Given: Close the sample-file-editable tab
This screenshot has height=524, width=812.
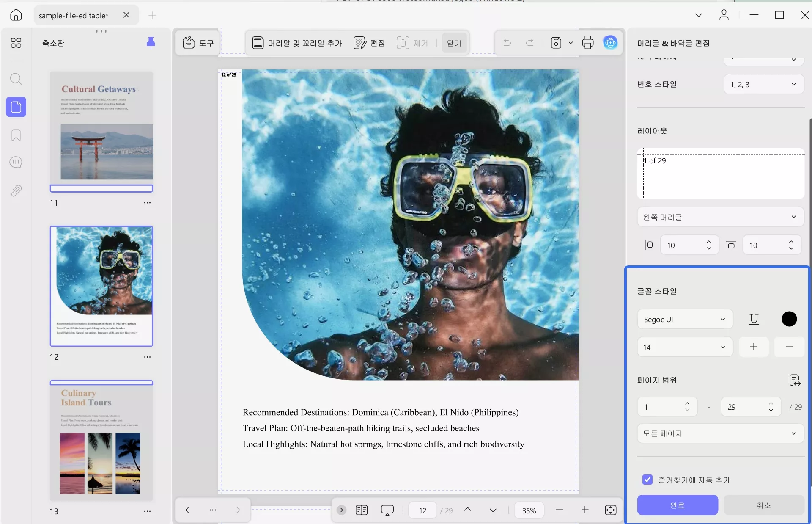Looking at the screenshot, I should point(126,15).
